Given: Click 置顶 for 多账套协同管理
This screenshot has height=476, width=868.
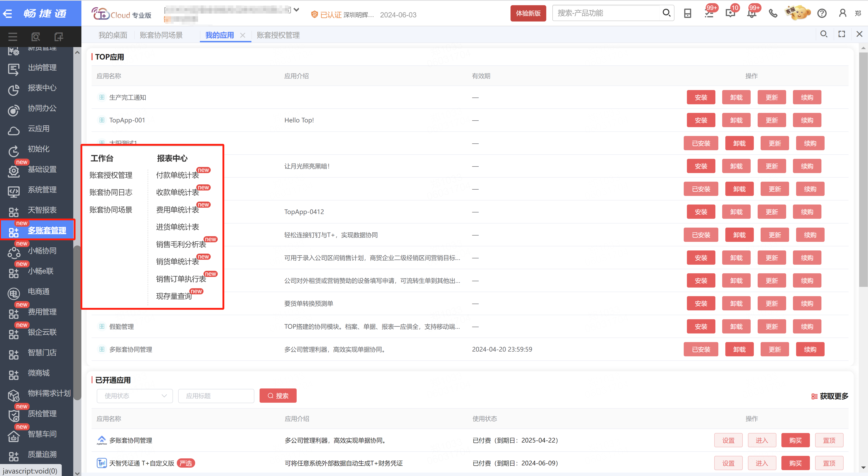Looking at the screenshot, I should click(x=829, y=441).
